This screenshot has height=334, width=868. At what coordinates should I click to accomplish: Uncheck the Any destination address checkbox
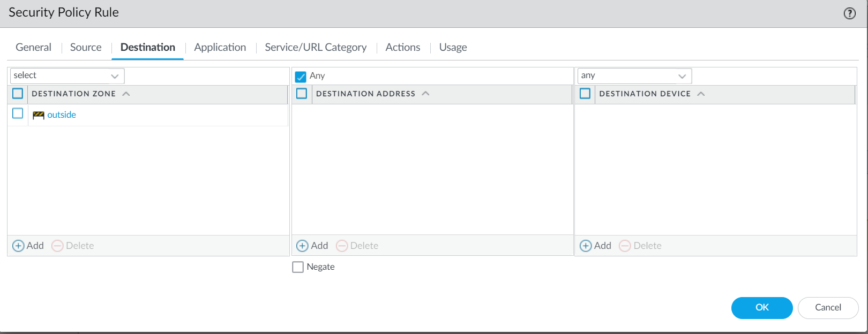[x=301, y=77]
